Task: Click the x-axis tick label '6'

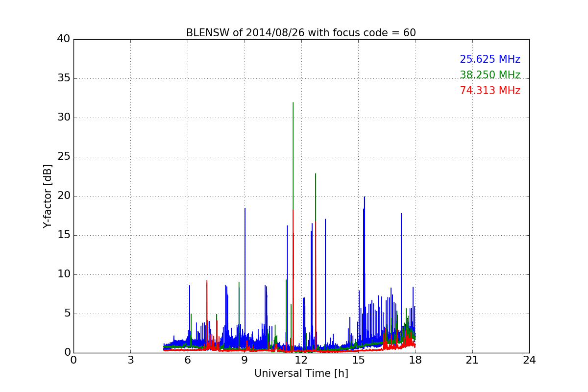Action: (x=188, y=360)
